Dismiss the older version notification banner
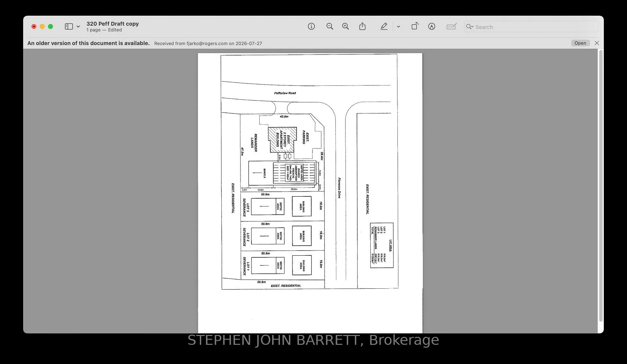This screenshot has height=364, width=627. click(x=597, y=43)
